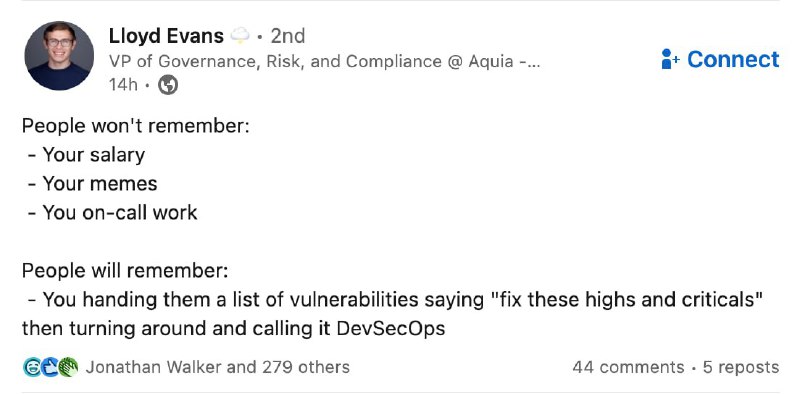Click the word DevSecOps in the post

(x=391, y=328)
